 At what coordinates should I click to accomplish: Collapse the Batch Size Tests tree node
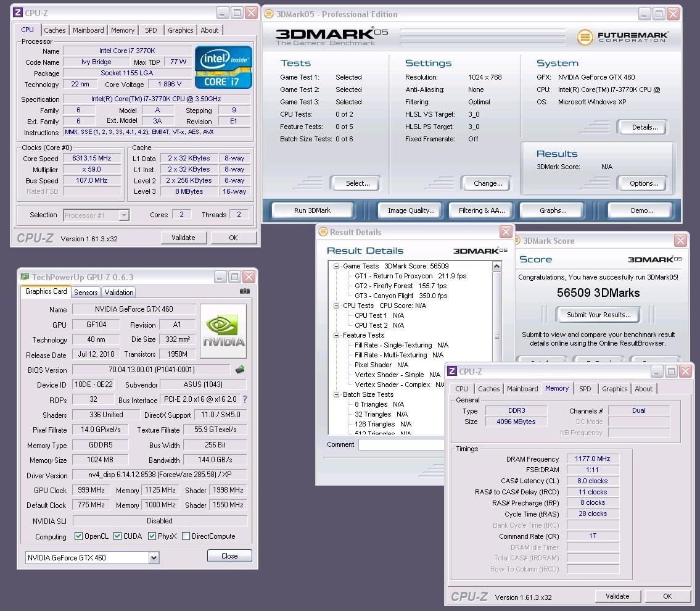(x=336, y=394)
